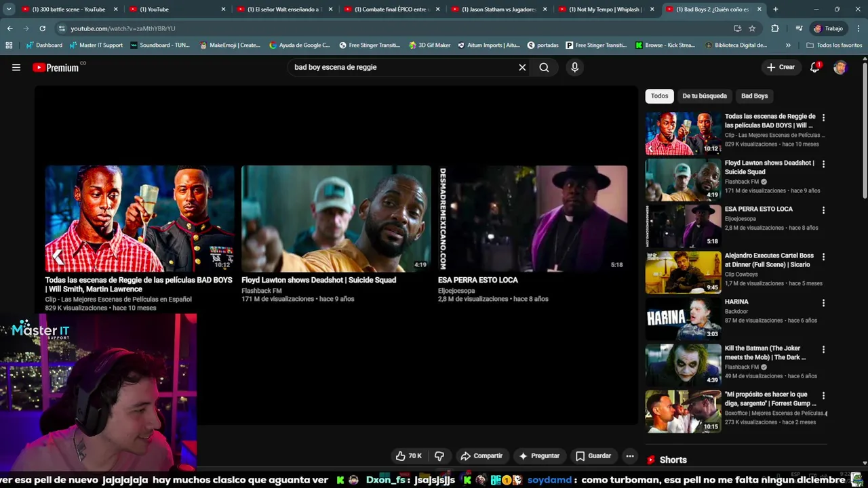This screenshot has width=868, height=488.
Task: Open endscreen Todas las escenas de Reggie title
Action: (138, 285)
